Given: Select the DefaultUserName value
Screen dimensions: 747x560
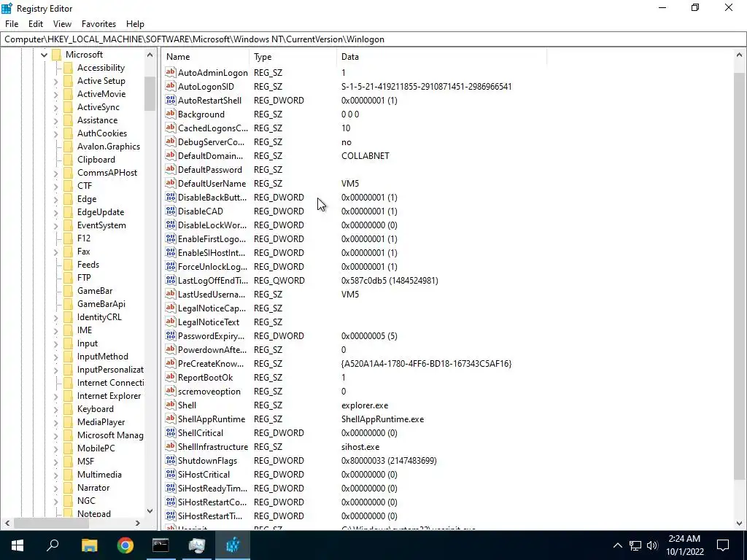Looking at the screenshot, I should tap(212, 183).
